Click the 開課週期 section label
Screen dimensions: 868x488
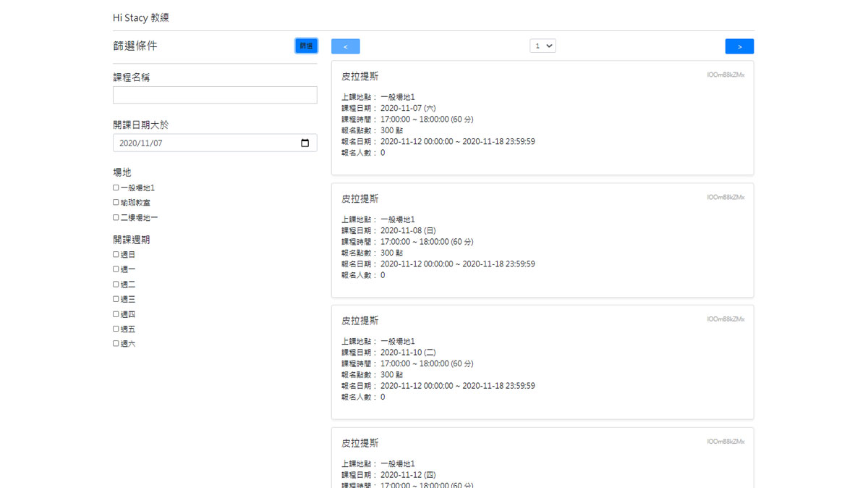(132, 240)
